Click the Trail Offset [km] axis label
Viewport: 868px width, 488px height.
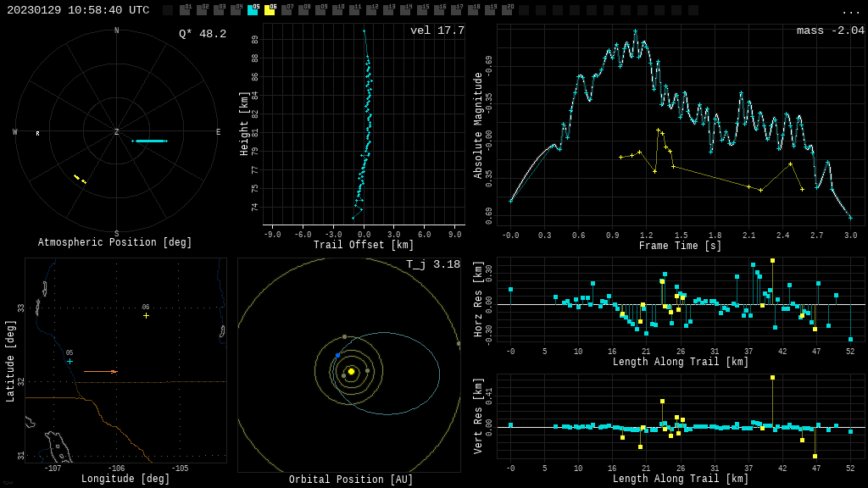364,245
